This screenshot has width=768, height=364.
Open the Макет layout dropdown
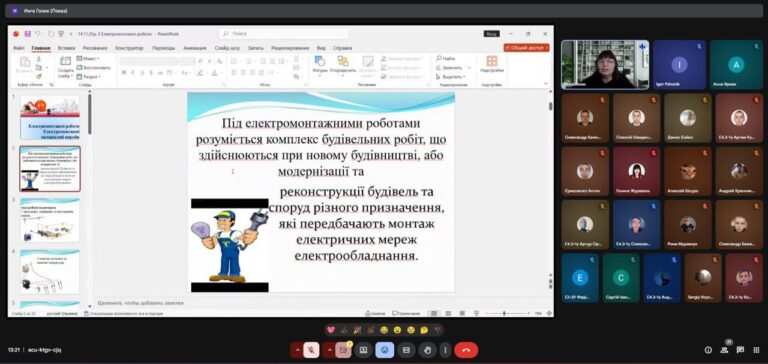click(88, 58)
